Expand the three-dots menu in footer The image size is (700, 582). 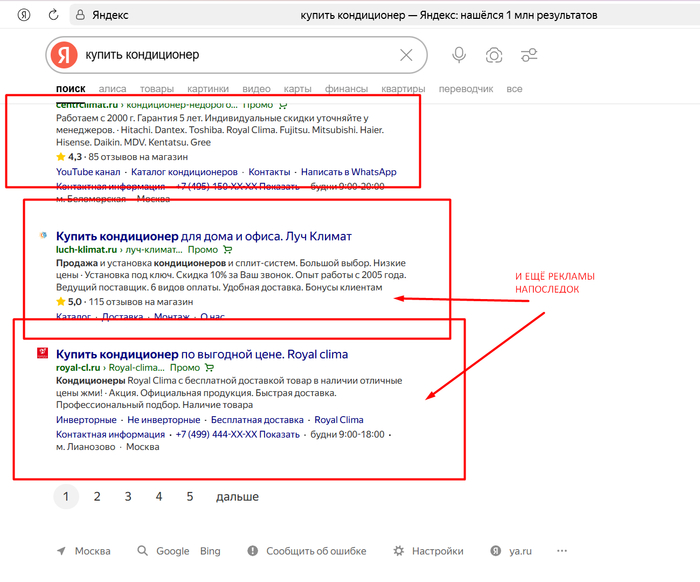coord(562,551)
